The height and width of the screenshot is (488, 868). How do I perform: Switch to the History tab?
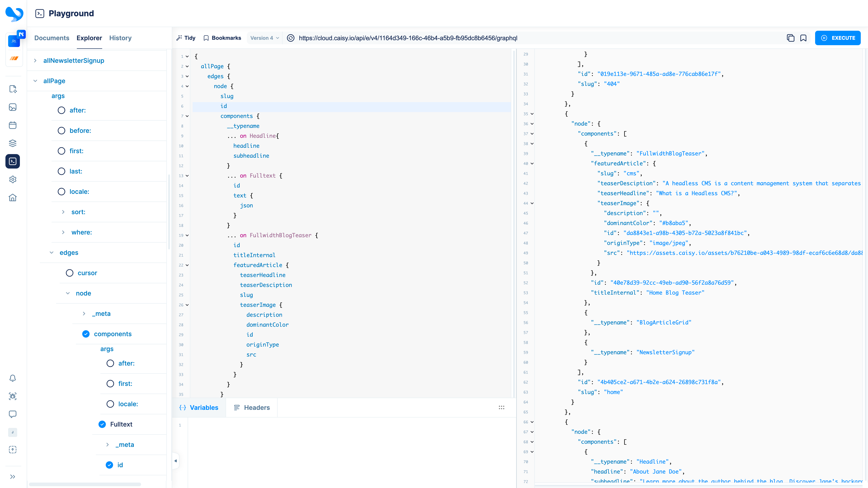[120, 38]
